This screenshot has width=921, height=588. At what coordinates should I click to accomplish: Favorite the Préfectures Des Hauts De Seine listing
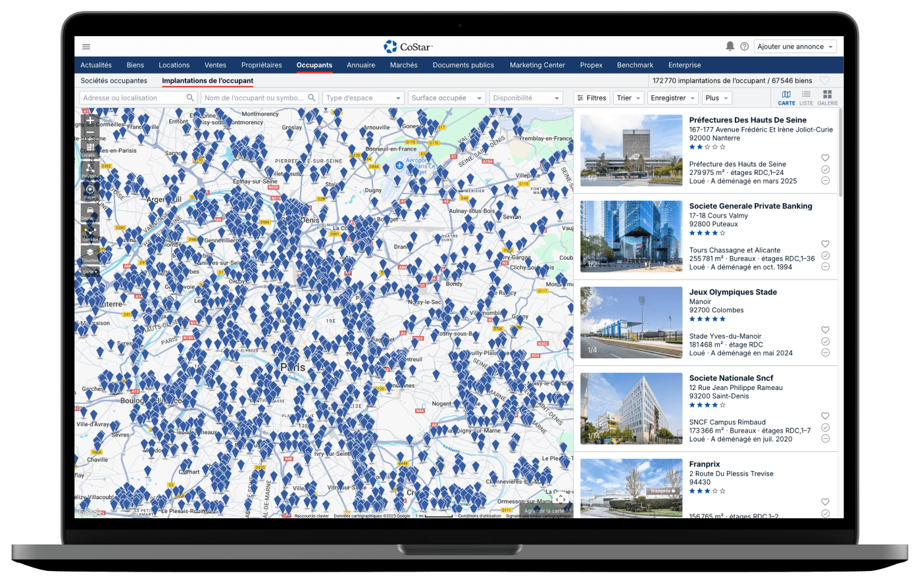pyautogui.click(x=825, y=158)
